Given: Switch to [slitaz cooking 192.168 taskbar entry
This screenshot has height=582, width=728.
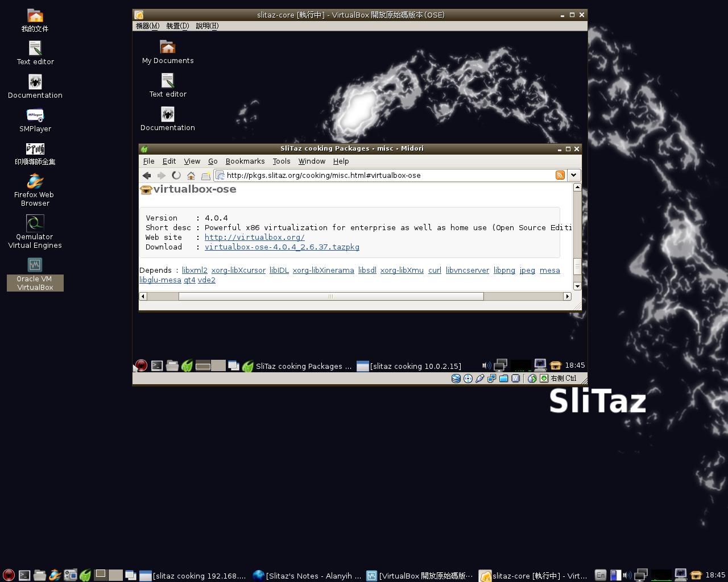Looking at the screenshot, I should tap(193, 576).
